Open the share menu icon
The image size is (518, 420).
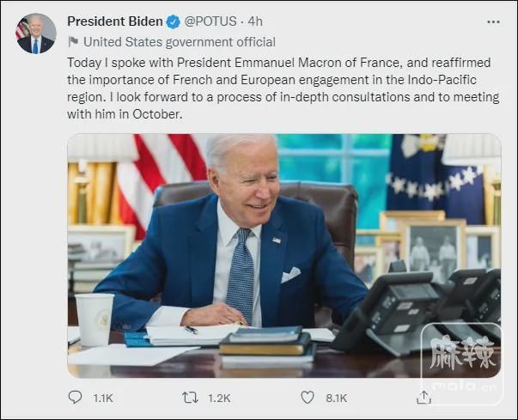(x=423, y=398)
